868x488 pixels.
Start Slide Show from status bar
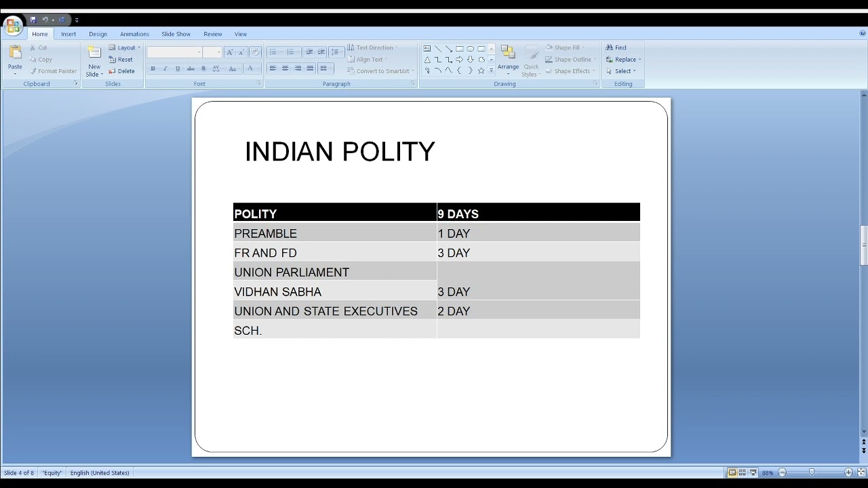(x=753, y=472)
